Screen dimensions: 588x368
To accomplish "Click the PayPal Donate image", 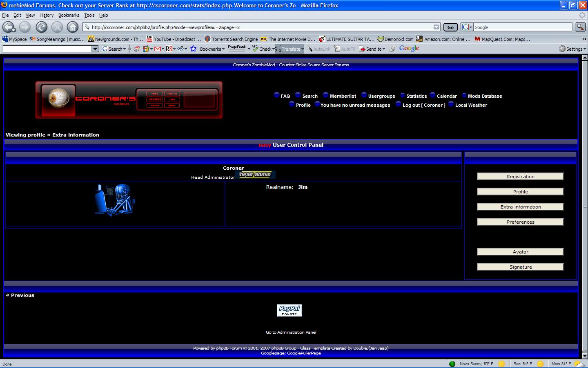I will (x=289, y=310).
